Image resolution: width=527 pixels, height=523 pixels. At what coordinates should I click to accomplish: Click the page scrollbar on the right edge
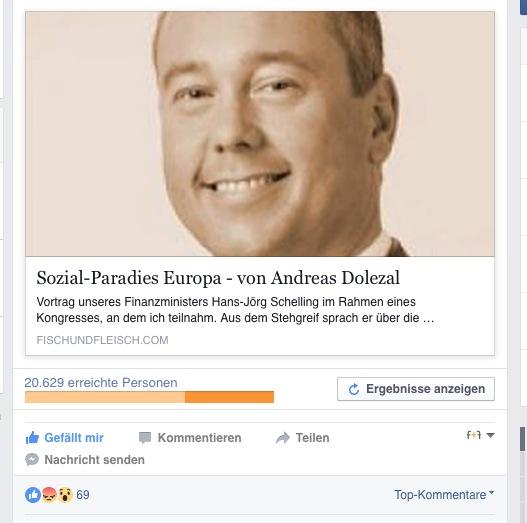click(x=523, y=439)
